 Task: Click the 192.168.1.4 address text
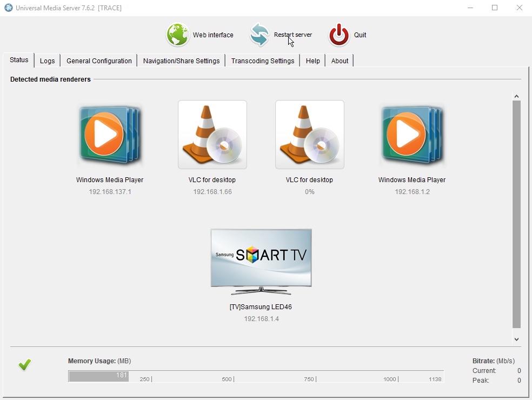[x=261, y=318]
